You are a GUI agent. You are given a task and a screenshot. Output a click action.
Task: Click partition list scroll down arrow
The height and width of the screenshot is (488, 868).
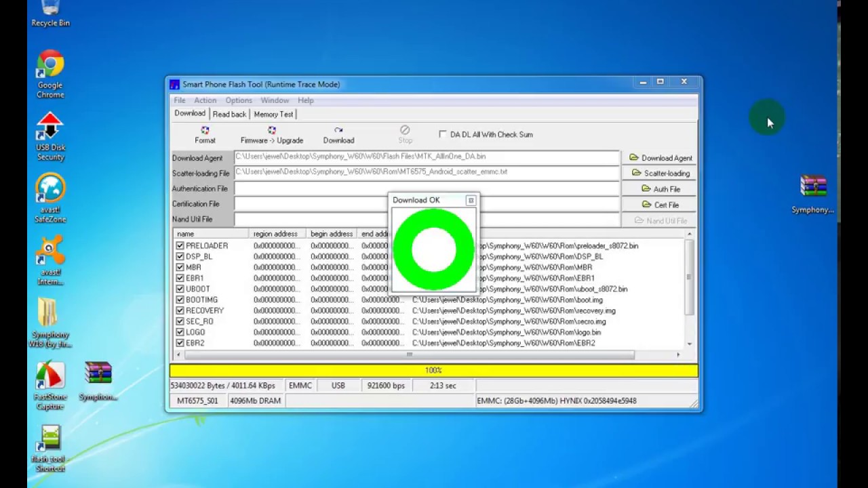tap(690, 344)
